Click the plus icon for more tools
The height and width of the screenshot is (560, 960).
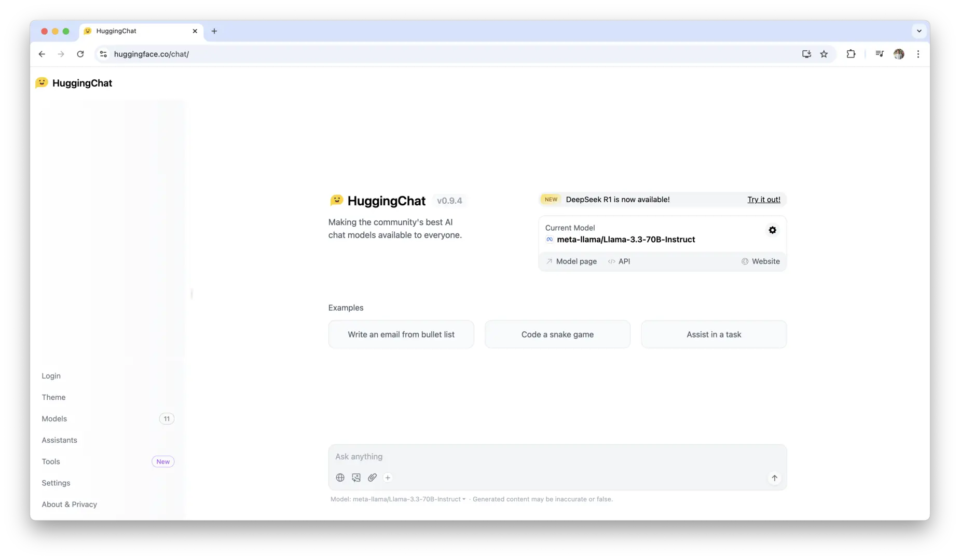388,478
